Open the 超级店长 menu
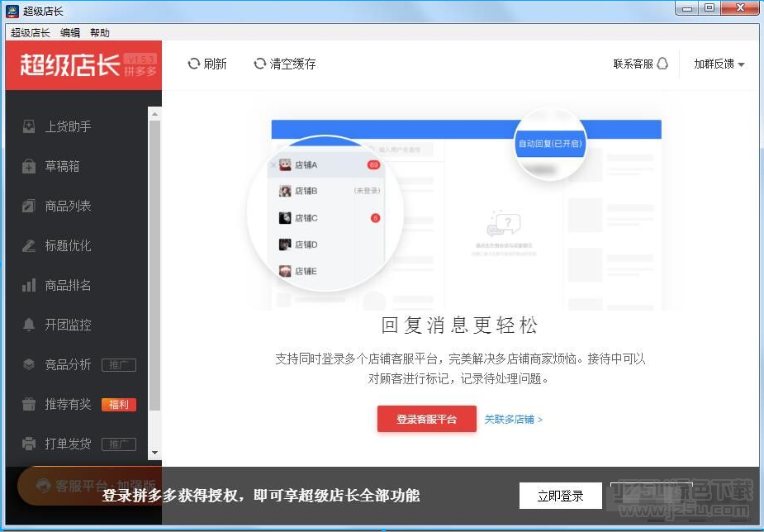The width and height of the screenshot is (764, 532). [x=31, y=33]
